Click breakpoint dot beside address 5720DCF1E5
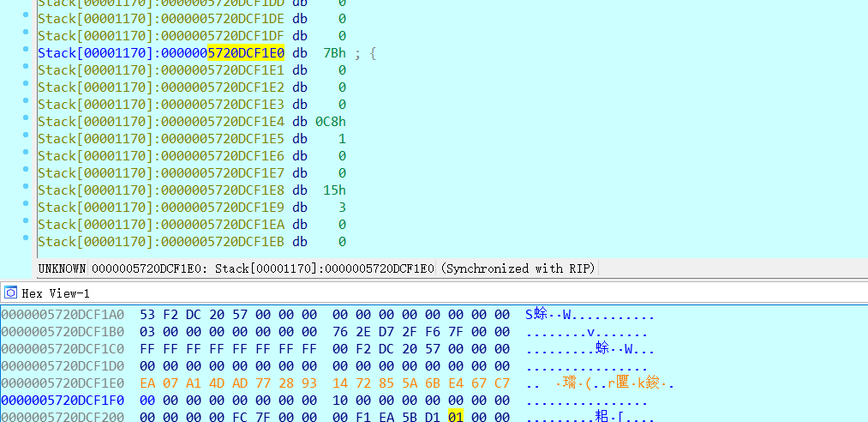 click(26, 138)
